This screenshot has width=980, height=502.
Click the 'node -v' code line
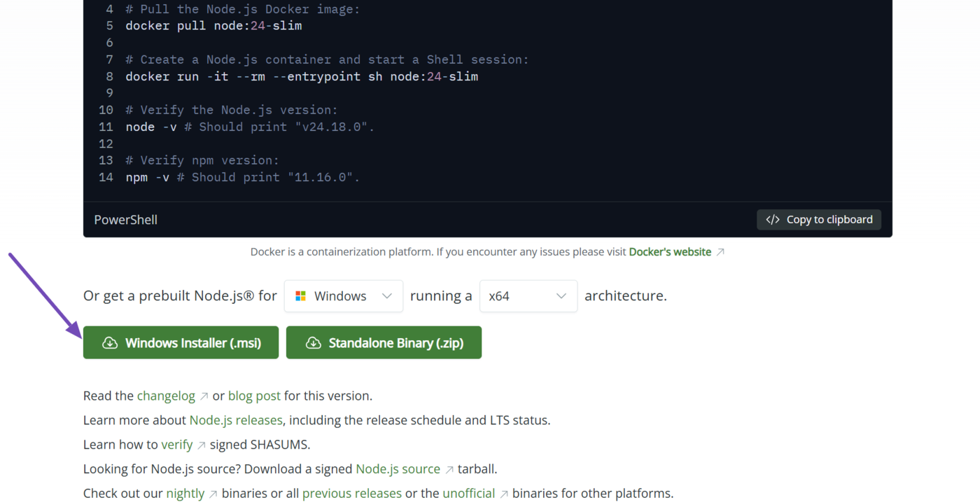pyautogui.click(x=250, y=127)
